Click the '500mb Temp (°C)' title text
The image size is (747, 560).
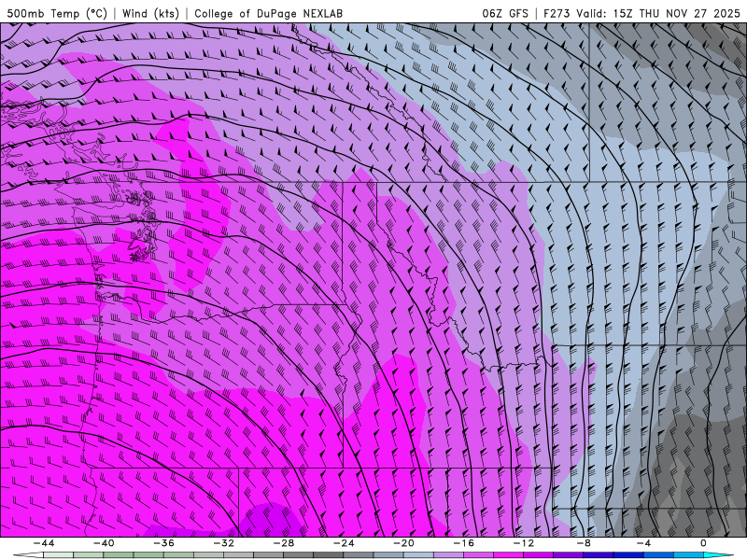coord(57,14)
